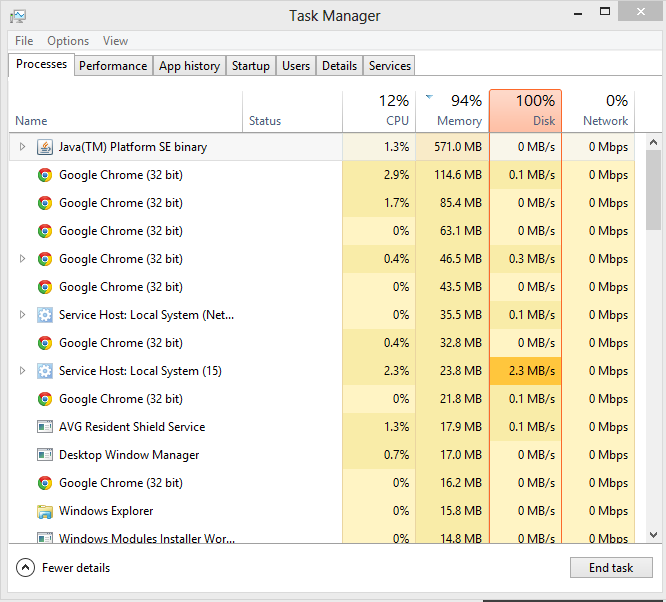Sort by the Memory column header

452,111
